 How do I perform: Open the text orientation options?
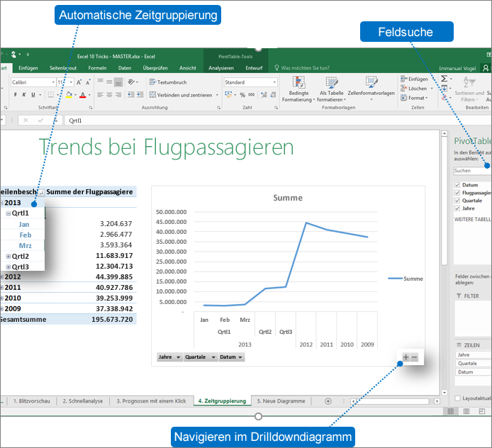tap(131, 82)
